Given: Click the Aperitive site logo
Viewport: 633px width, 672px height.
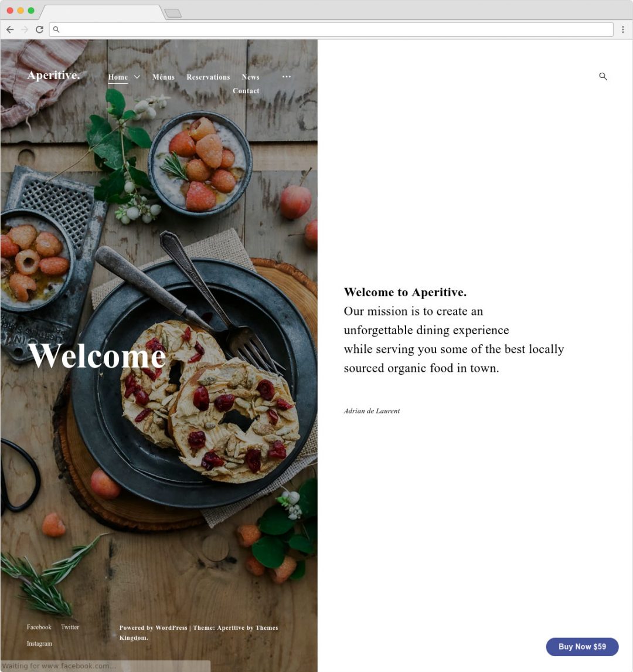Looking at the screenshot, I should tap(53, 75).
